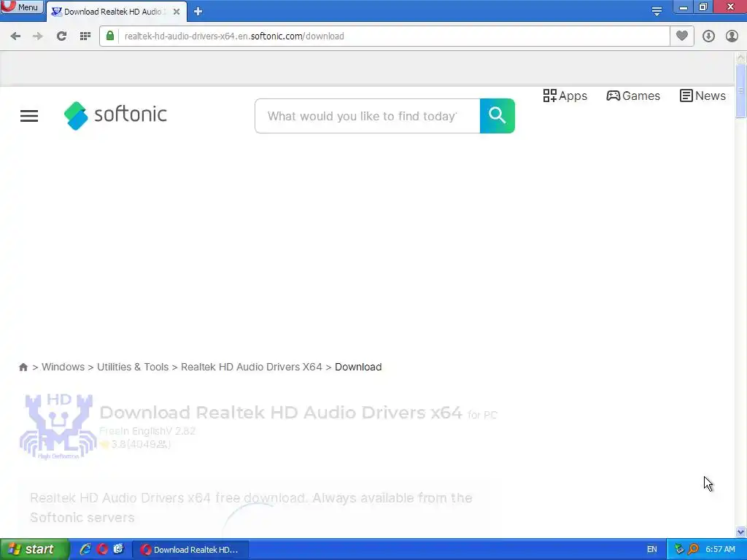The width and height of the screenshot is (747, 560).
Task: Follow the Utilities & Tools breadcrumb link
Action: click(133, 367)
